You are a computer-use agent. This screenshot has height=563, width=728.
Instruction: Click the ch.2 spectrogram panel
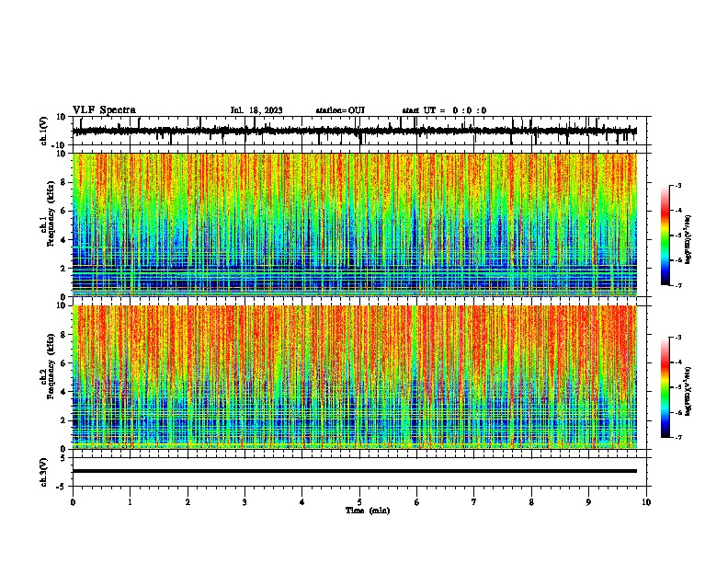click(355, 377)
